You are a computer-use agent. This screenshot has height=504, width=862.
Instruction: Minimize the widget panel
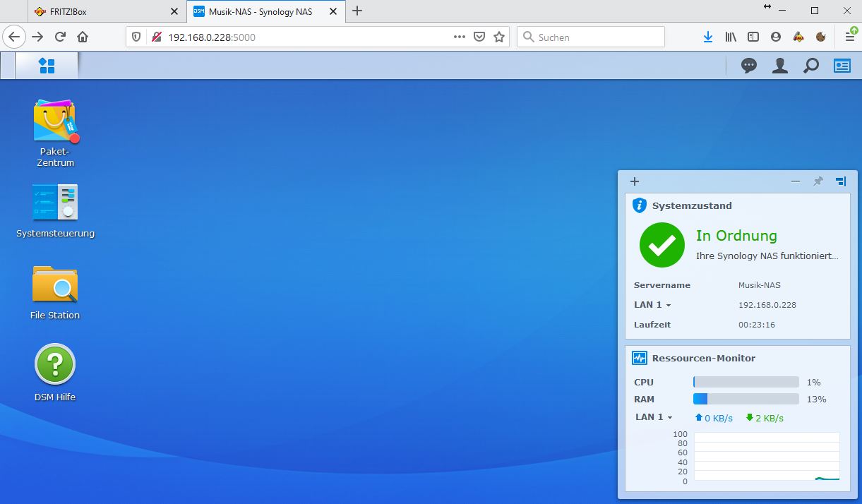click(796, 181)
